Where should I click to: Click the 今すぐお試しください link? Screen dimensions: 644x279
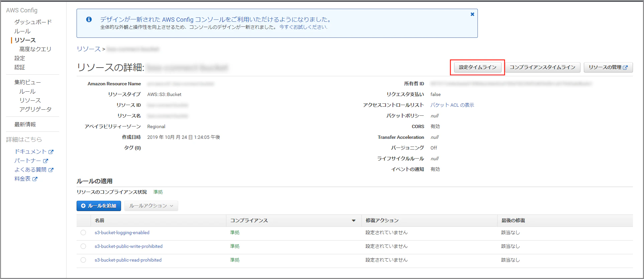tap(303, 27)
